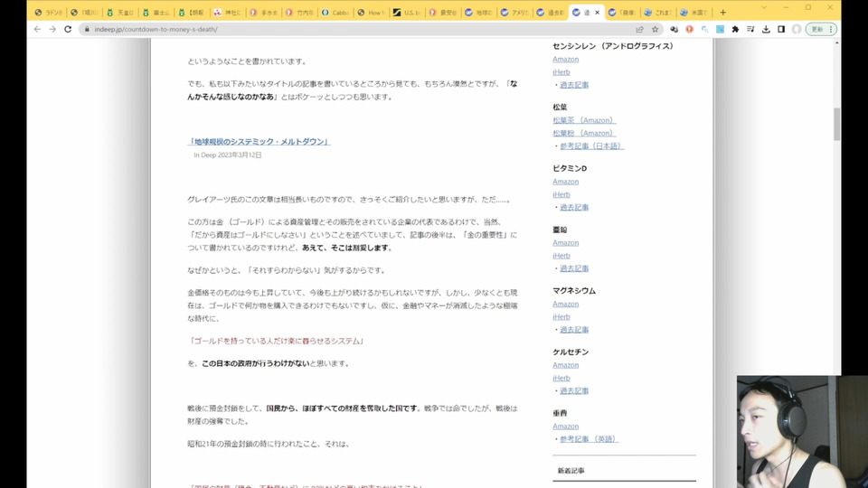Click the red ゴールドを持っている人だけ quote text

pyautogui.click(x=277, y=342)
